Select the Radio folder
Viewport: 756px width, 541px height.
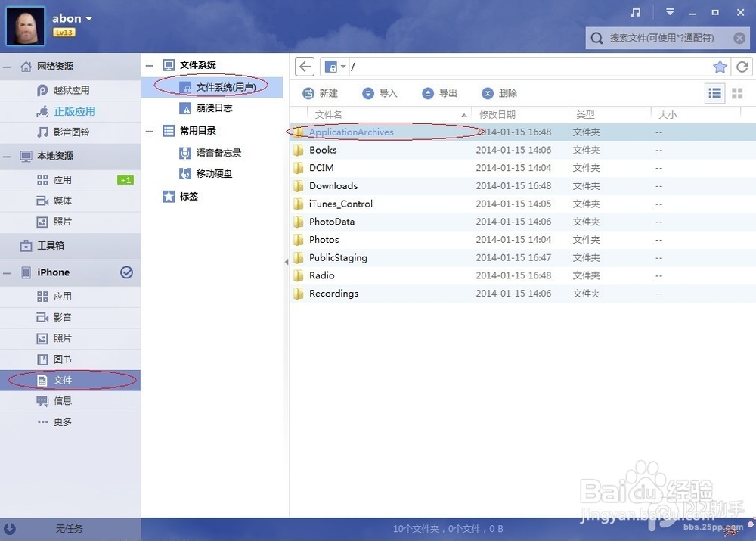click(522, 275)
